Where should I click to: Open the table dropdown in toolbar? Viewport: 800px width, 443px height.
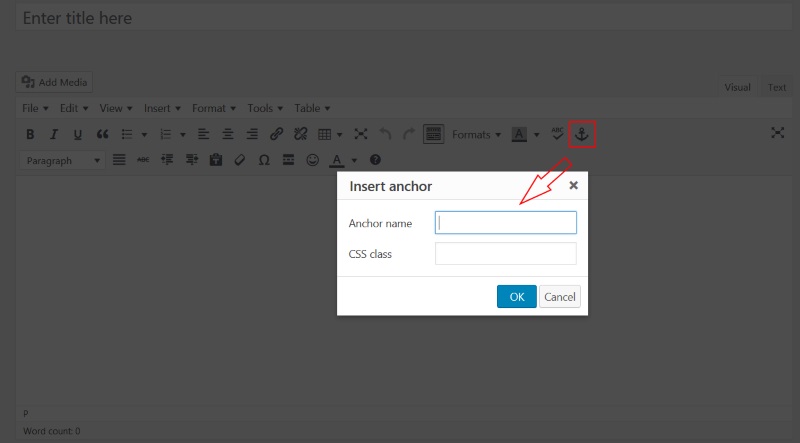pyautogui.click(x=330, y=134)
